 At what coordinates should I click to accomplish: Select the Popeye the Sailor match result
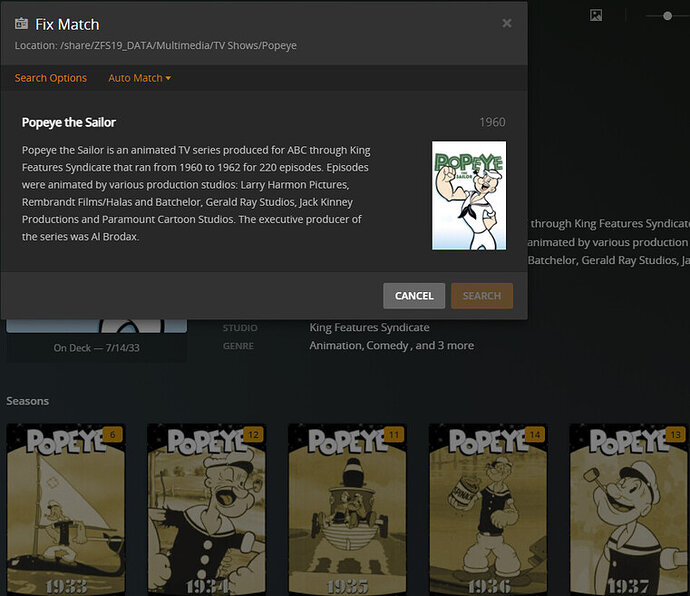pyautogui.click(x=264, y=183)
